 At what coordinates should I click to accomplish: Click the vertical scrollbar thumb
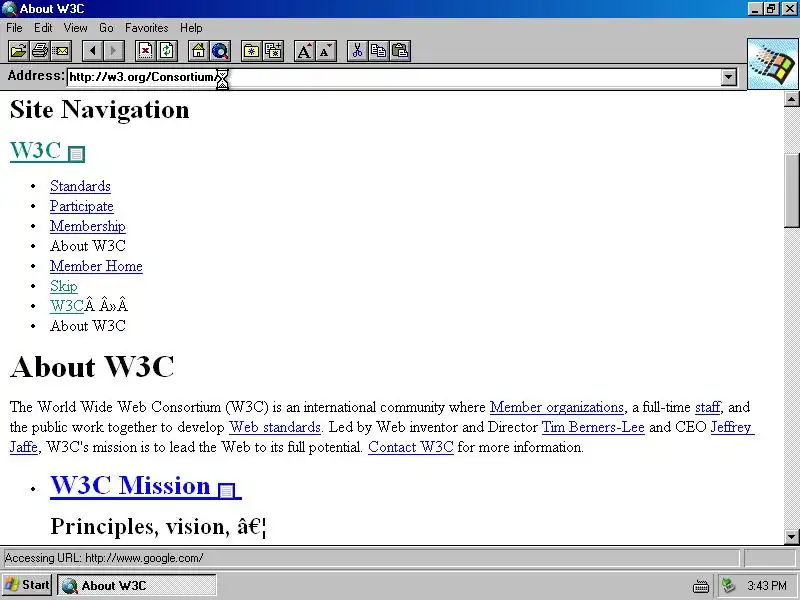(x=791, y=190)
